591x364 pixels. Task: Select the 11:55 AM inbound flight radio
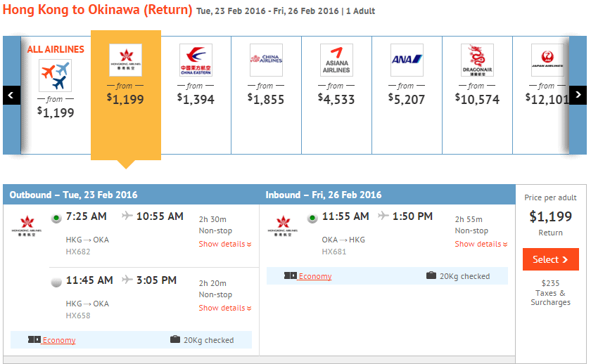click(x=312, y=218)
